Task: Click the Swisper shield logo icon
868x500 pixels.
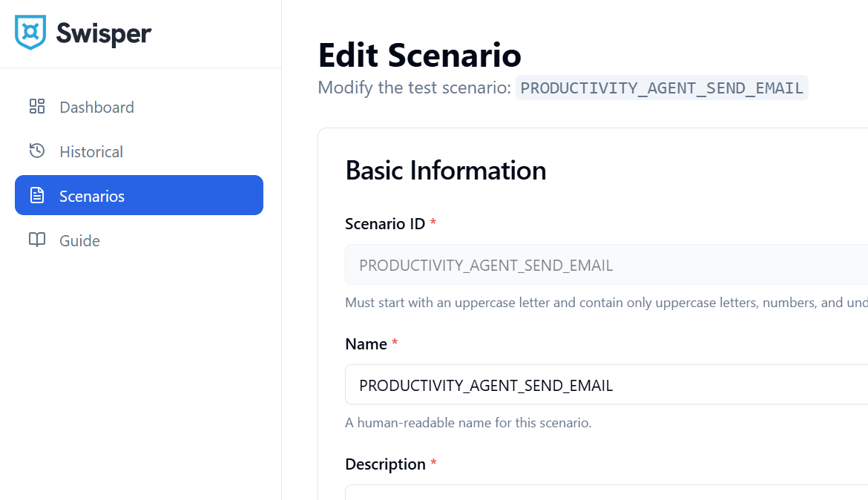Action: pyautogui.click(x=30, y=32)
